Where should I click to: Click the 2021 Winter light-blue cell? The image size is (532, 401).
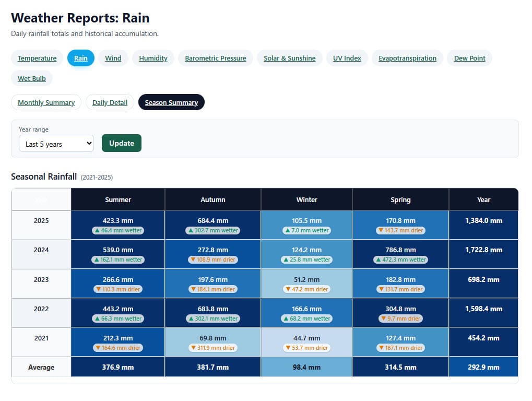[x=306, y=342]
